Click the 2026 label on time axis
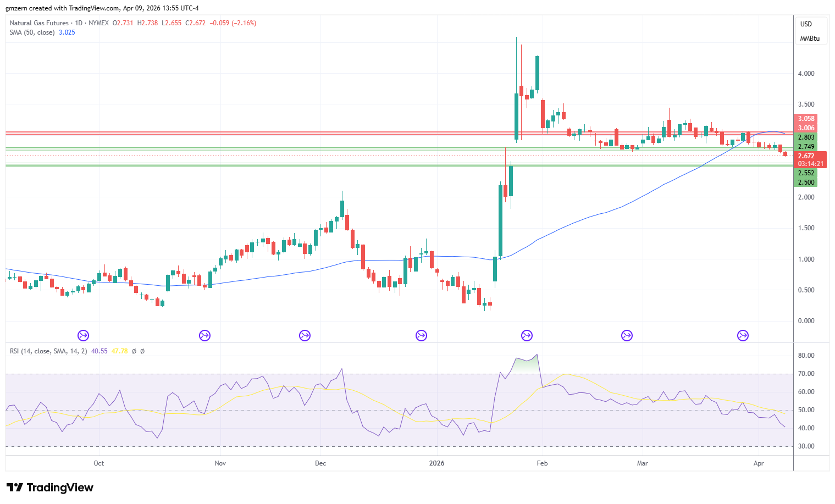This screenshot has width=835, height=504. (x=437, y=463)
